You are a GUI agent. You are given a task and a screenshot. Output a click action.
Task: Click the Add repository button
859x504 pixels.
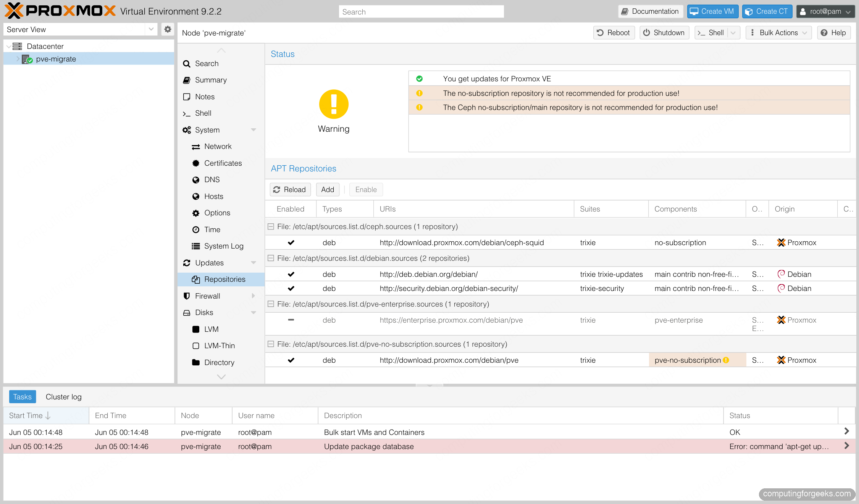point(328,190)
